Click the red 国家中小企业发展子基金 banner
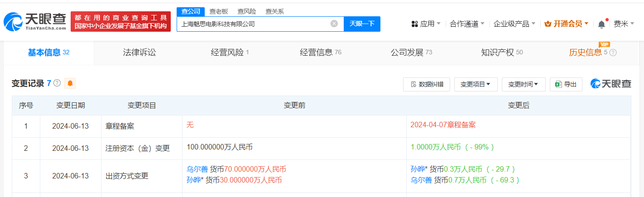644x197 pixels. tap(120, 22)
